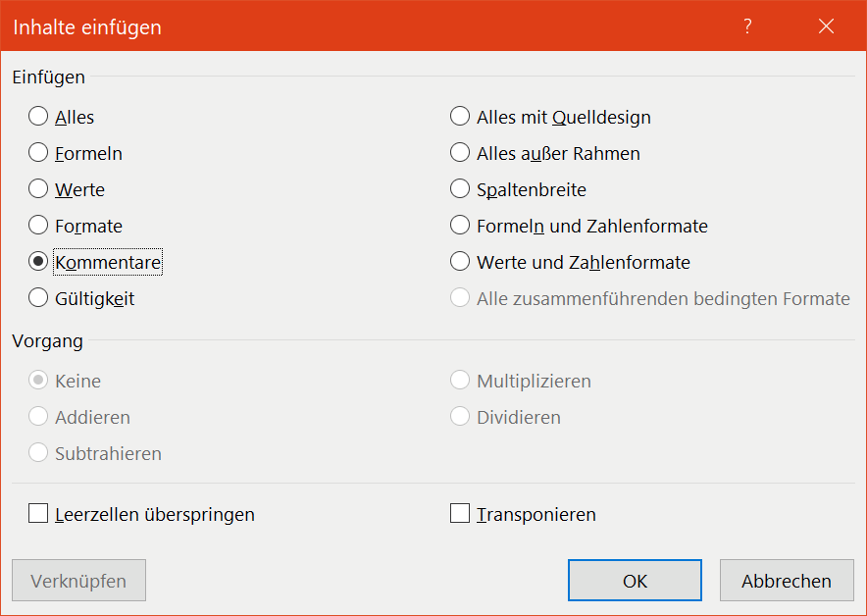Select Werte und Zahlenformate option
Viewport: 867px width, 616px height.
pos(460,262)
